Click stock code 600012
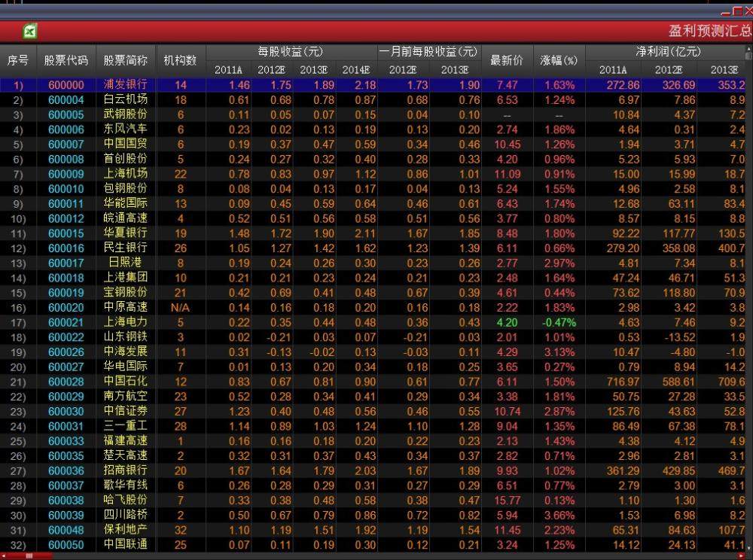The width and height of the screenshot is (753, 560). pos(66,219)
